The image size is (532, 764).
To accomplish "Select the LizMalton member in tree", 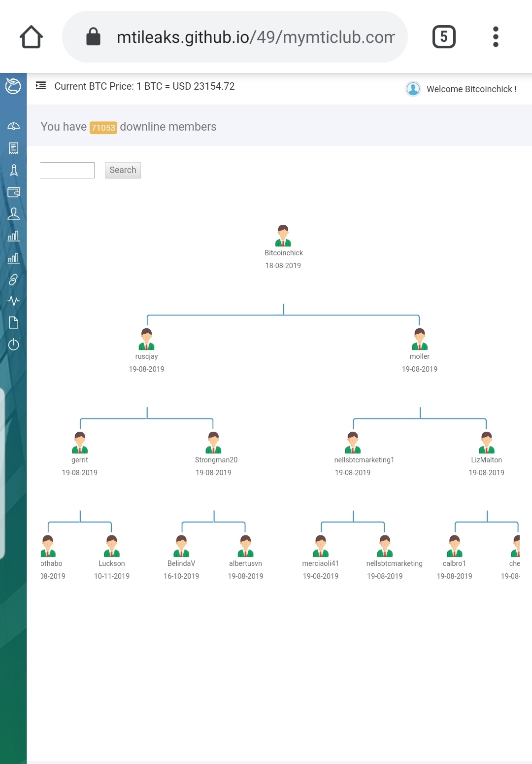I will (x=486, y=443).
